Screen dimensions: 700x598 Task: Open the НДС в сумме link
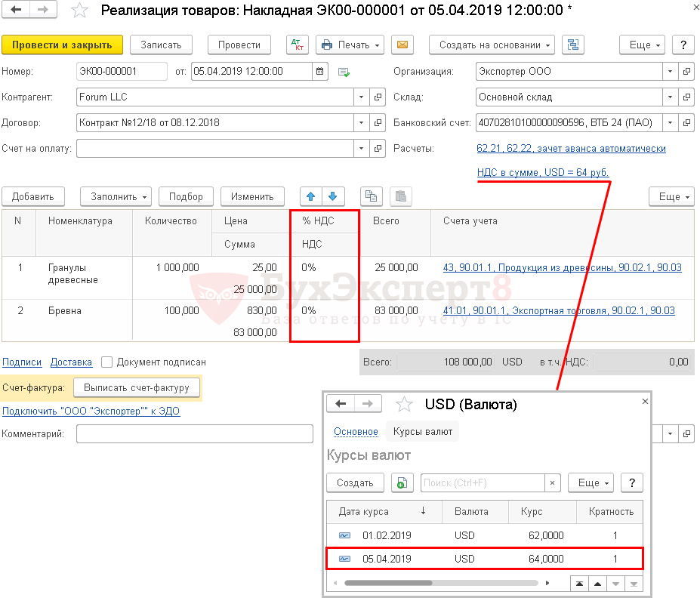(x=542, y=172)
